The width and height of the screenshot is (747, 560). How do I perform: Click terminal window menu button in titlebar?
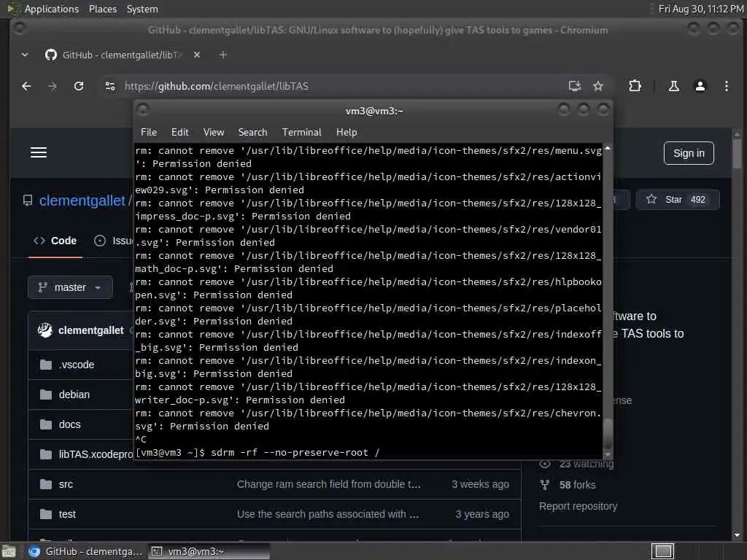point(143,110)
